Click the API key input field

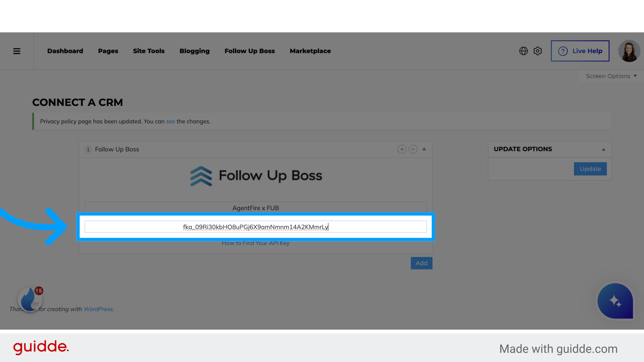point(256,227)
